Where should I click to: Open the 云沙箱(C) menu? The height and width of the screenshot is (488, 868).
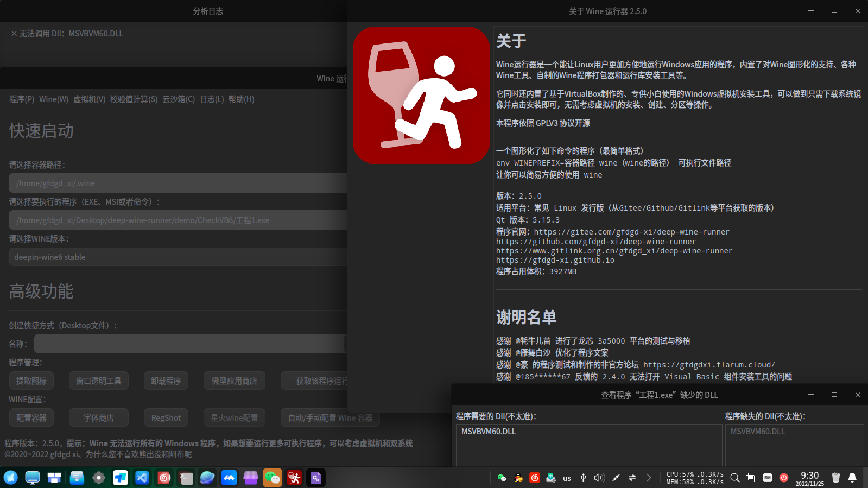tap(179, 99)
